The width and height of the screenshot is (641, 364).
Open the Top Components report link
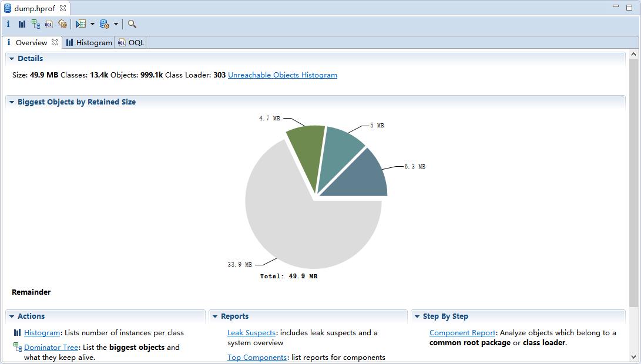point(257,358)
